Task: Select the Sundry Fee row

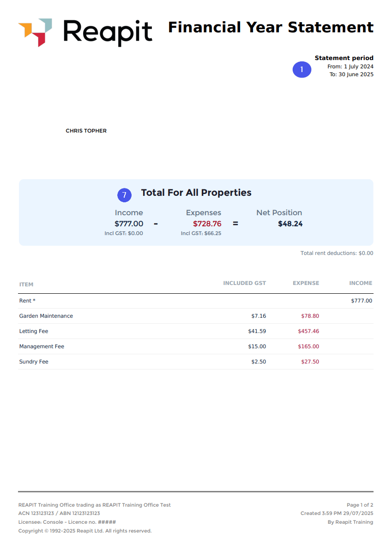Action: coord(196,362)
